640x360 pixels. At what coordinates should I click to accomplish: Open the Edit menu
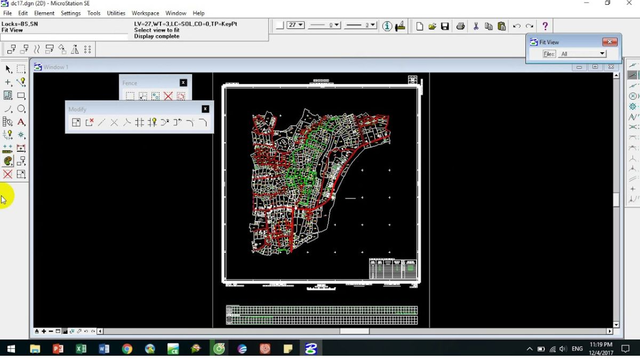pos(23,13)
